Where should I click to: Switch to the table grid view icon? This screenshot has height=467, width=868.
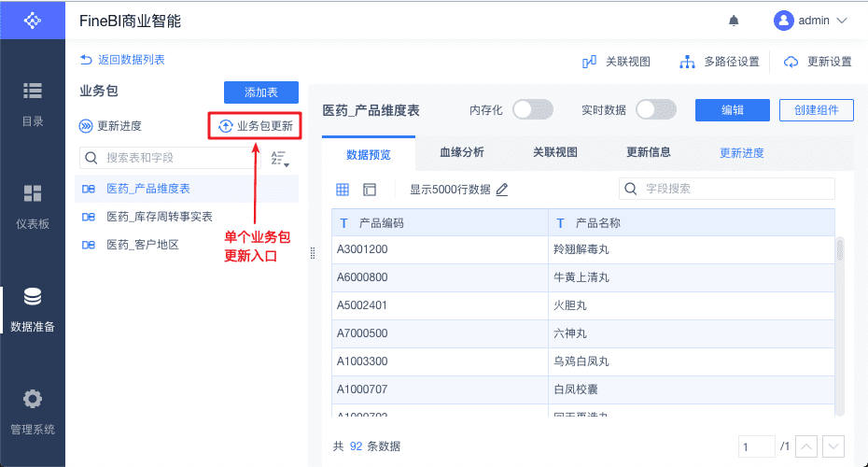click(x=343, y=190)
